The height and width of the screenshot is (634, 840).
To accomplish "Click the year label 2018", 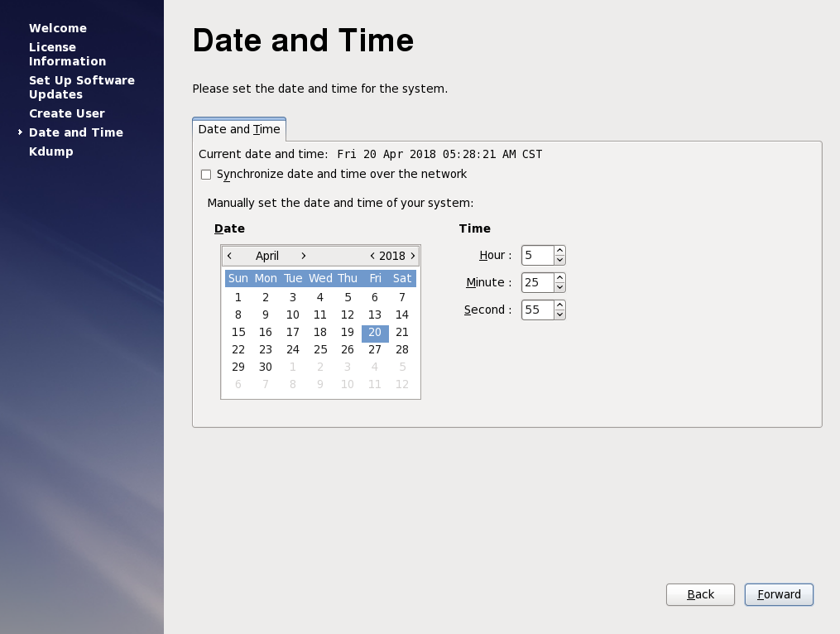I will pos(392,256).
